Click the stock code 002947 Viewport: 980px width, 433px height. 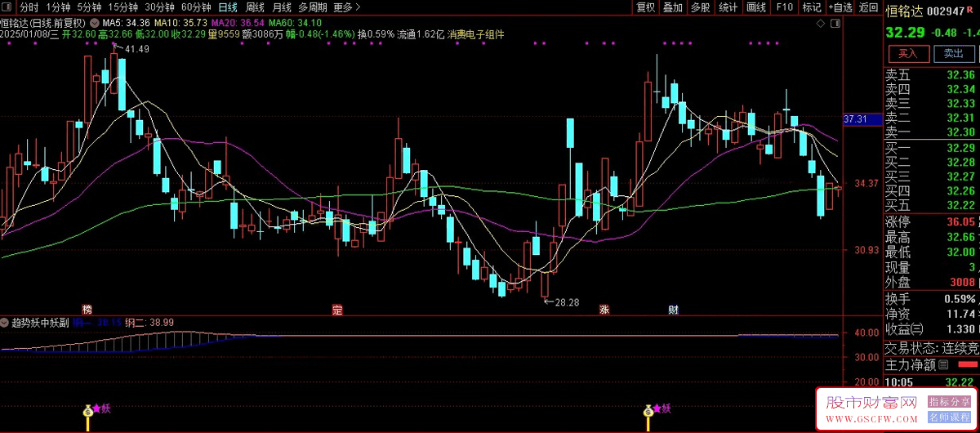pos(947,11)
